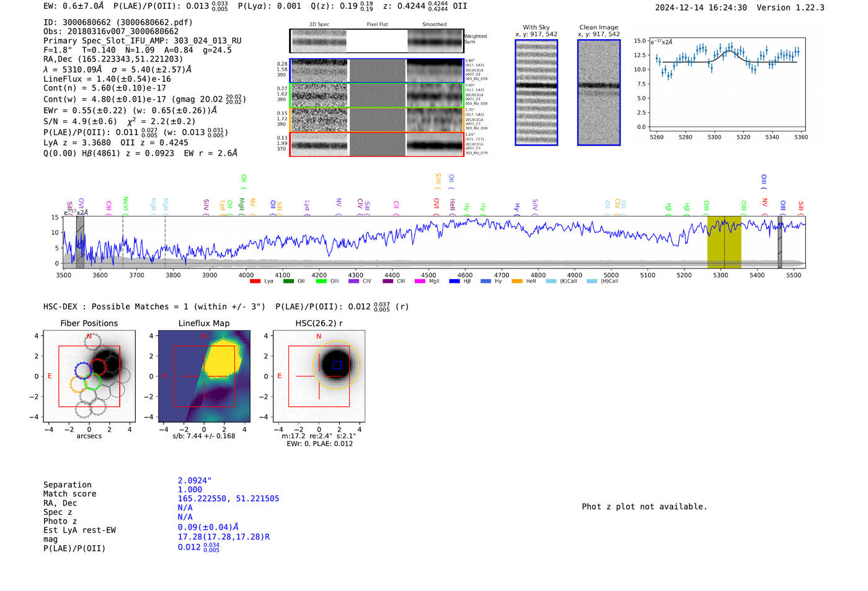This screenshot has width=868, height=591.
Task: Select the dark green OII legend swatch
Action: pyautogui.click(x=288, y=281)
